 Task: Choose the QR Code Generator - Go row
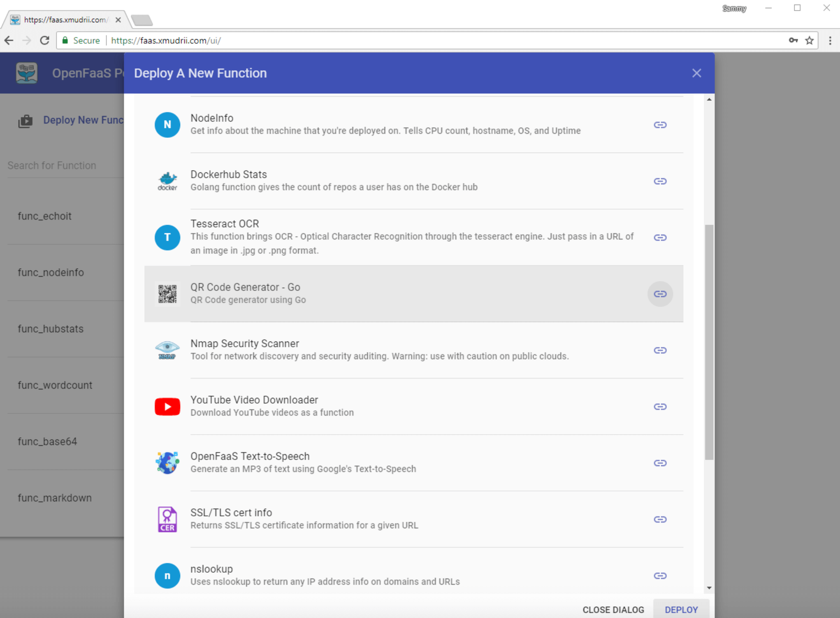click(x=414, y=294)
